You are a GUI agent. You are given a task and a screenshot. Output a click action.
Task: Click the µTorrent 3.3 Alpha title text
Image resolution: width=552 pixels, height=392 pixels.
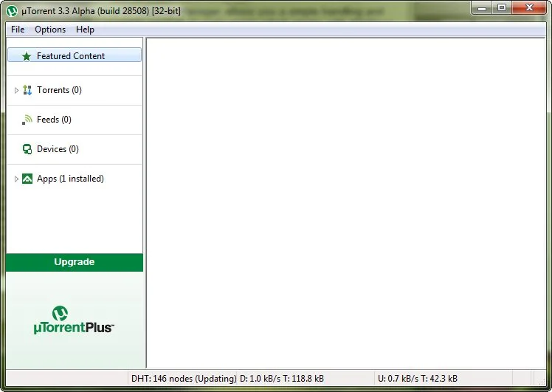pyautogui.click(x=101, y=11)
